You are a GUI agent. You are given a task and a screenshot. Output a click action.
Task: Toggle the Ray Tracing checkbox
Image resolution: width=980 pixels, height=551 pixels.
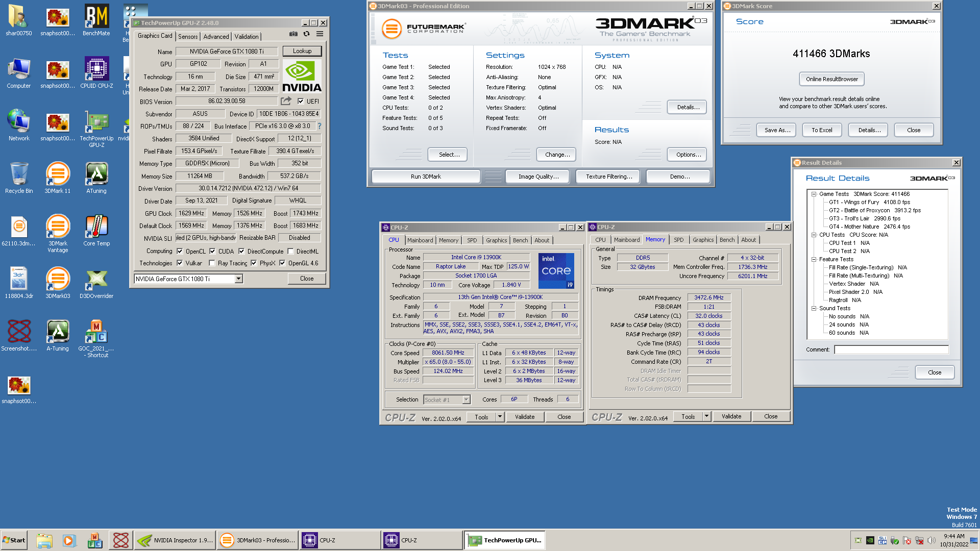(212, 263)
